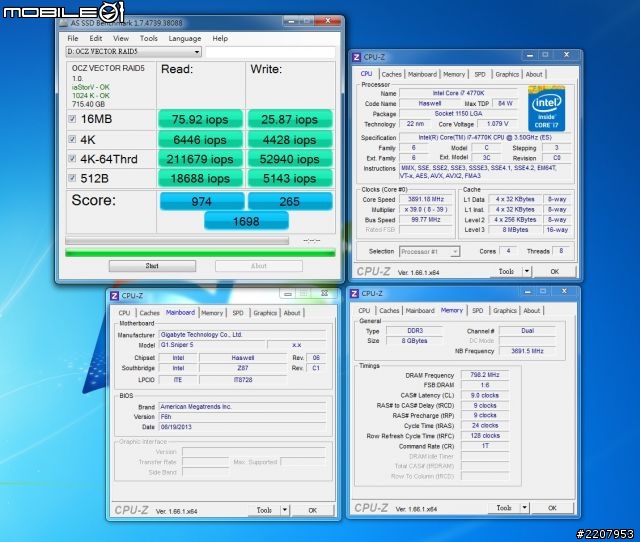Click the 75.92 iops 16MB read result
640x542 pixels.
pyautogui.click(x=200, y=119)
